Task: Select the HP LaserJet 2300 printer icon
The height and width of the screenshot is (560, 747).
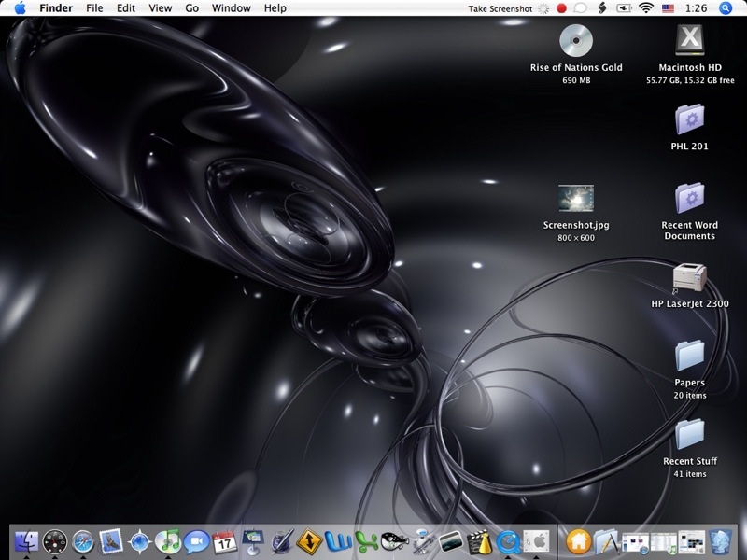Action: pyautogui.click(x=689, y=278)
